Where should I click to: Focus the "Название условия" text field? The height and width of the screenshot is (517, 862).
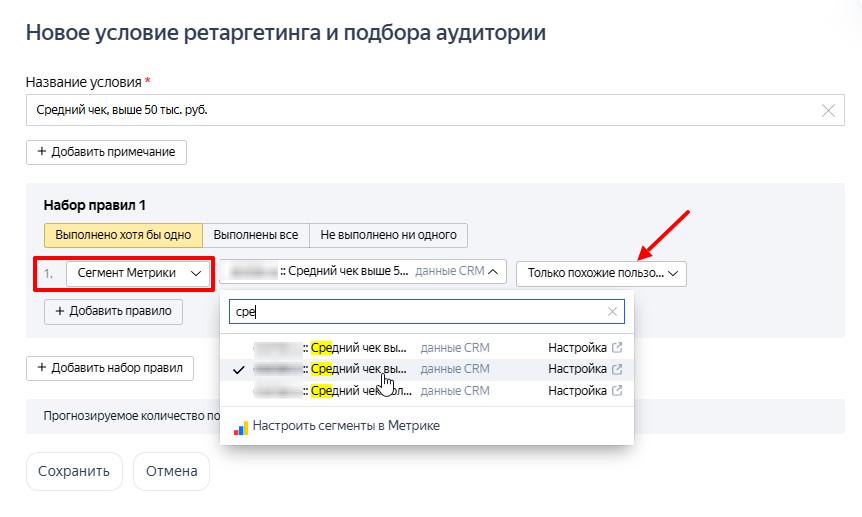coord(420,111)
